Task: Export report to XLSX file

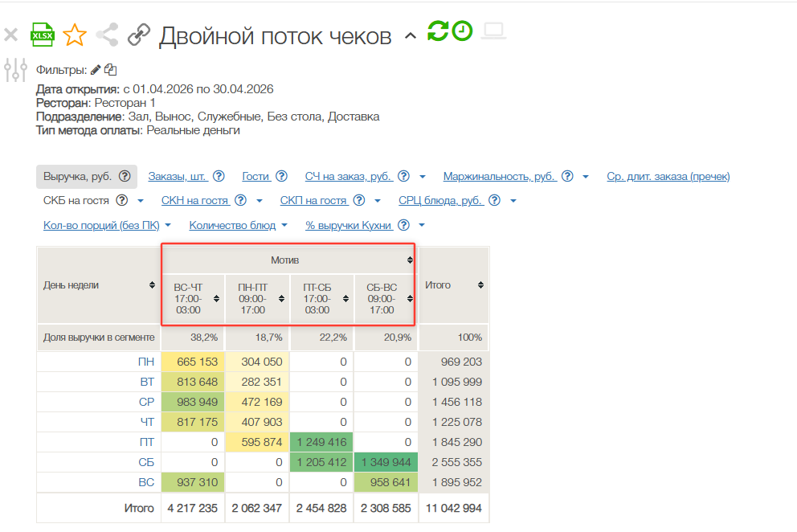Action: point(43,35)
